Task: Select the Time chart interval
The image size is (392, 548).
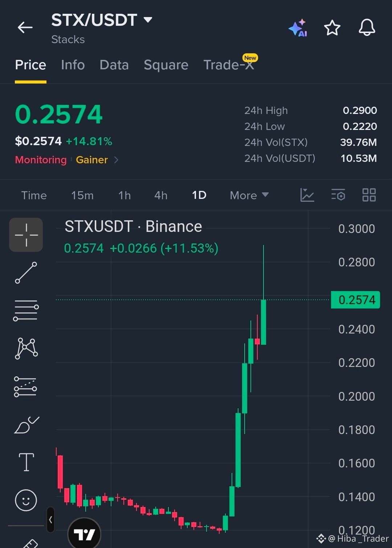Action: pyautogui.click(x=34, y=196)
